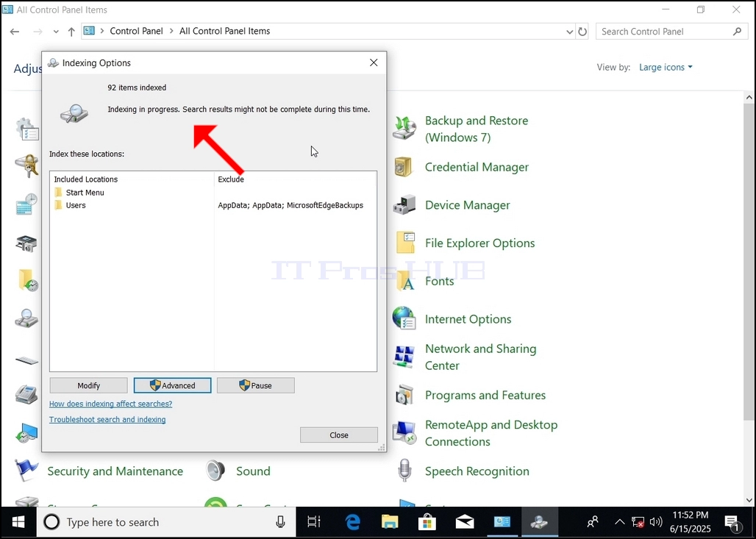Click the Users folder icon in list

[x=58, y=205]
